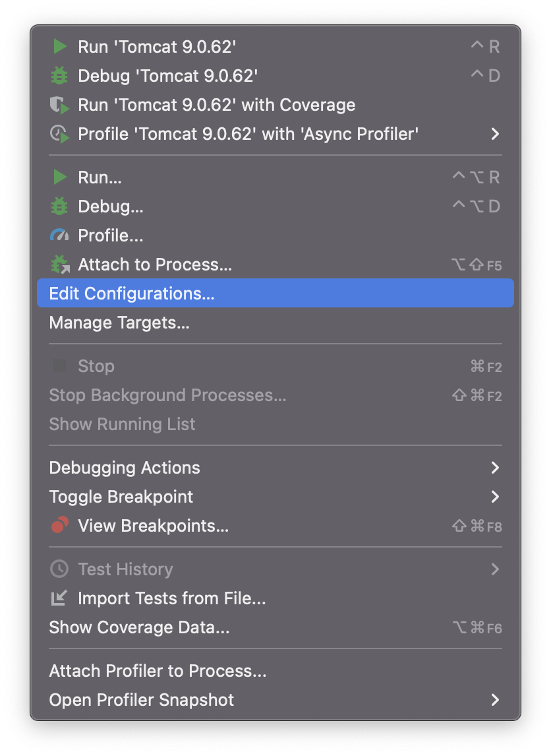The width and height of the screenshot is (551, 756).
Task: Click the Profile... speedometer icon
Action: [x=60, y=236]
